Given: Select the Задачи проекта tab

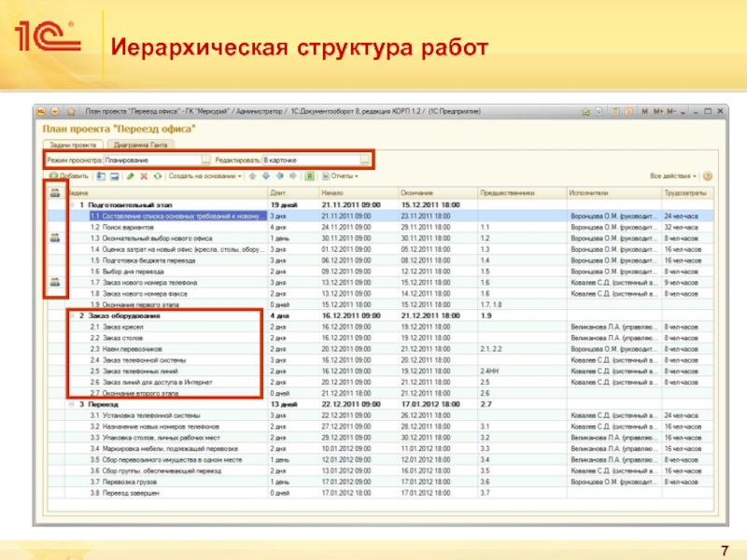Looking at the screenshot, I should coord(73,145).
